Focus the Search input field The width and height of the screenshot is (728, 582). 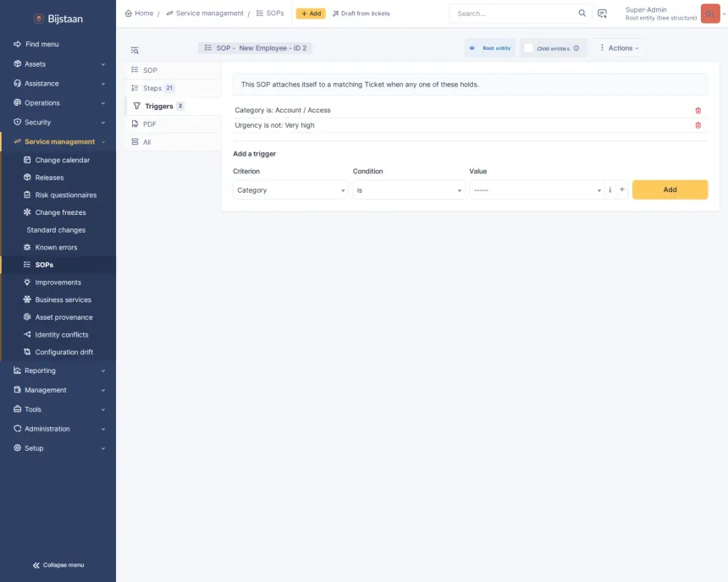click(x=514, y=14)
